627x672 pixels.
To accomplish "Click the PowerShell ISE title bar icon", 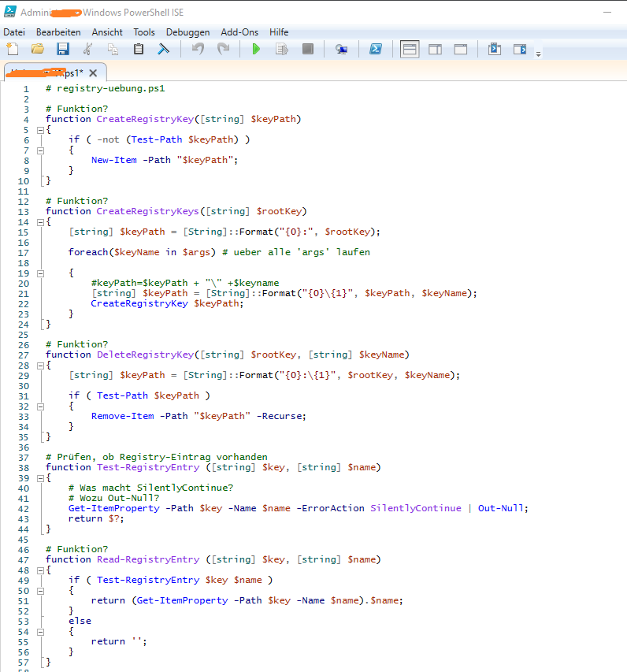I will [x=10, y=12].
